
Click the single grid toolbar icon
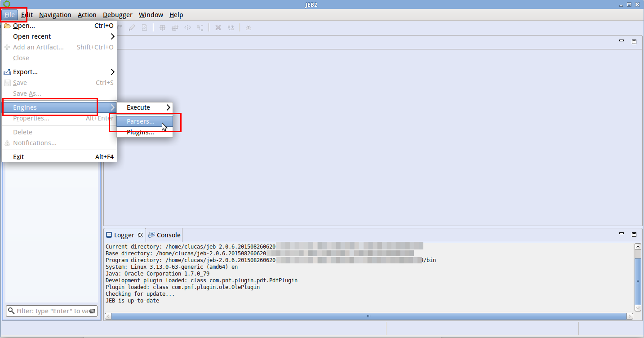click(x=163, y=27)
